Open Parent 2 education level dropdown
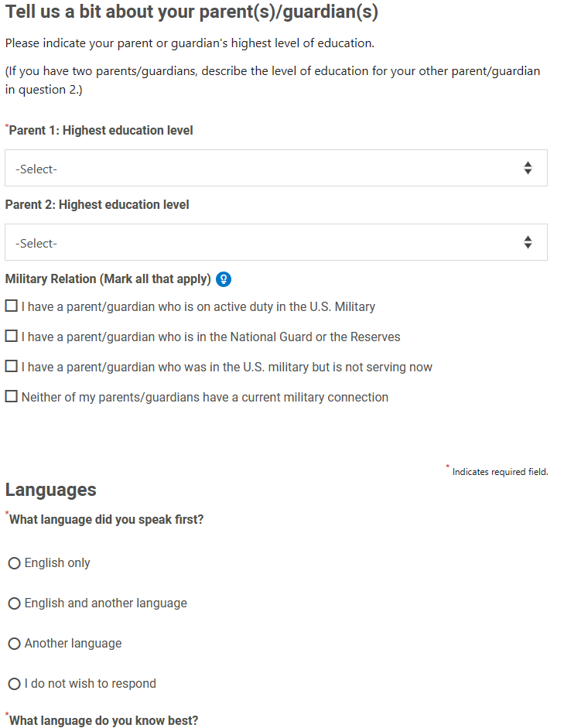Image resolution: width=564 pixels, height=728 pixels. [276, 242]
